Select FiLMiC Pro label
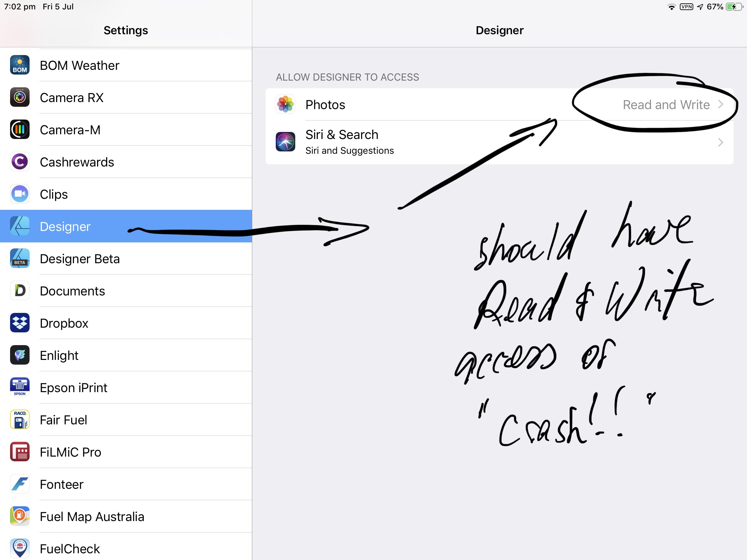747x560 pixels. point(70,452)
